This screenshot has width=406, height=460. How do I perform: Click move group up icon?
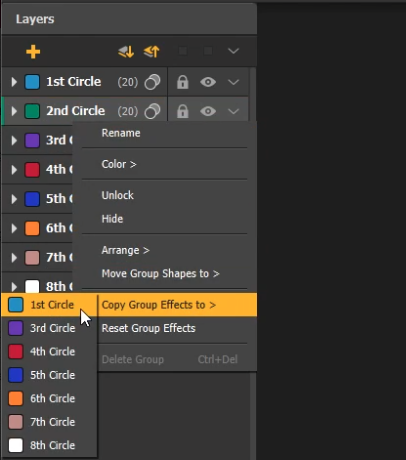click(x=152, y=52)
